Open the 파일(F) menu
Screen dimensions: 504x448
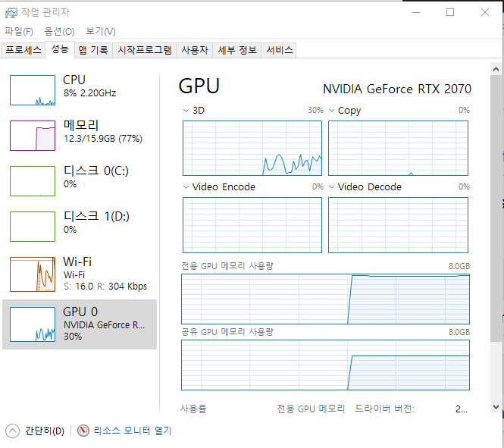click(x=19, y=32)
